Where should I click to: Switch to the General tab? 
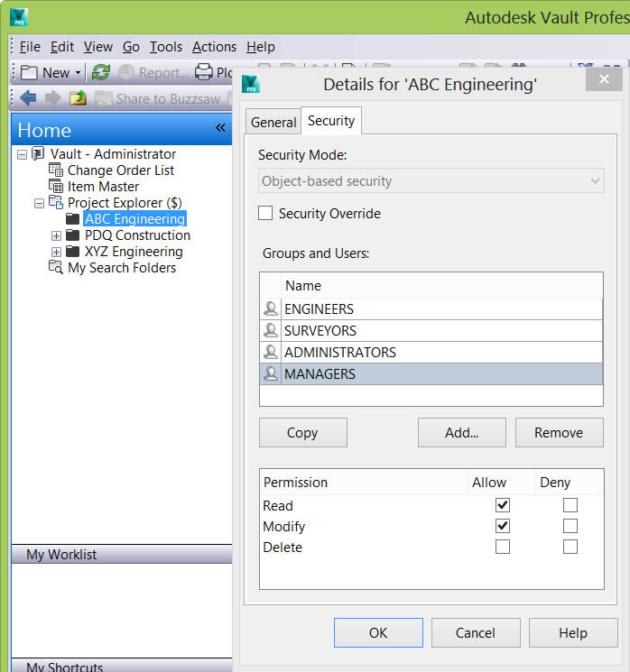click(273, 122)
